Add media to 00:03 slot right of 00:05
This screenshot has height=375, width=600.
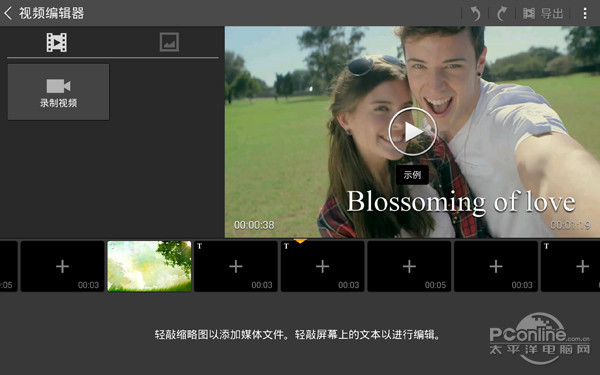point(496,266)
